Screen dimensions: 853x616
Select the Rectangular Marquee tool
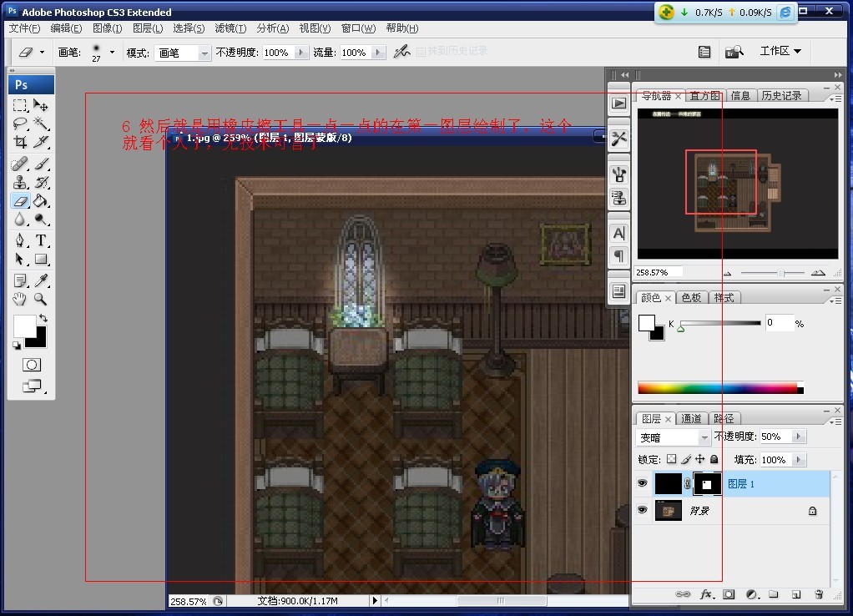tap(20, 105)
